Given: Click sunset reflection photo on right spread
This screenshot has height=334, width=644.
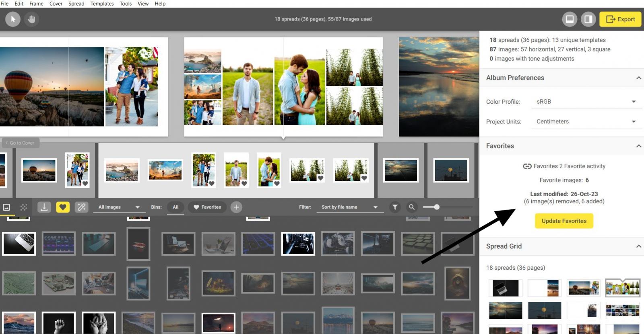Looking at the screenshot, I should (439, 87).
